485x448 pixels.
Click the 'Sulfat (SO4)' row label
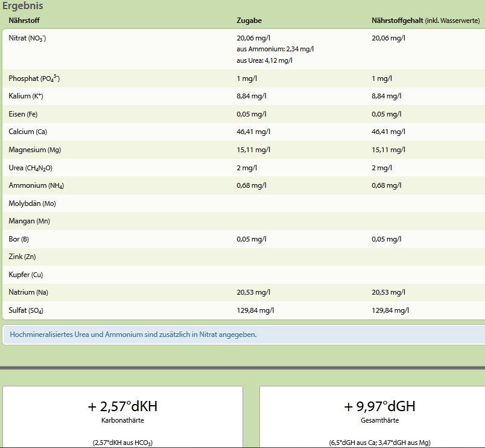(26, 310)
